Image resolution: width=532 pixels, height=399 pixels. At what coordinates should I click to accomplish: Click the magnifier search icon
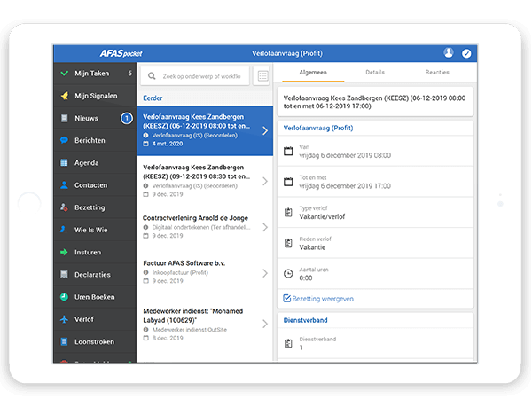pyautogui.click(x=152, y=76)
